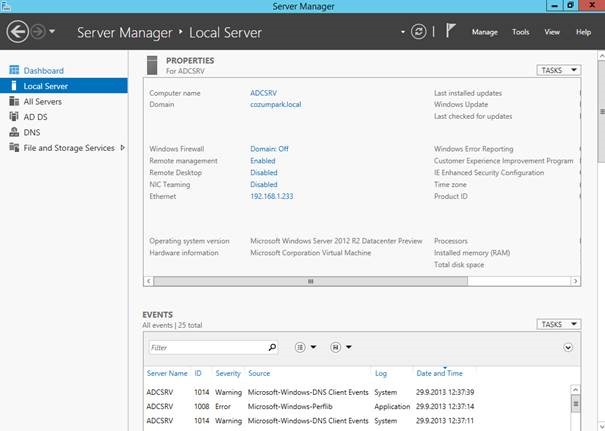605x431 pixels.
Task: Open the Tools menu
Action: (x=521, y=32)
